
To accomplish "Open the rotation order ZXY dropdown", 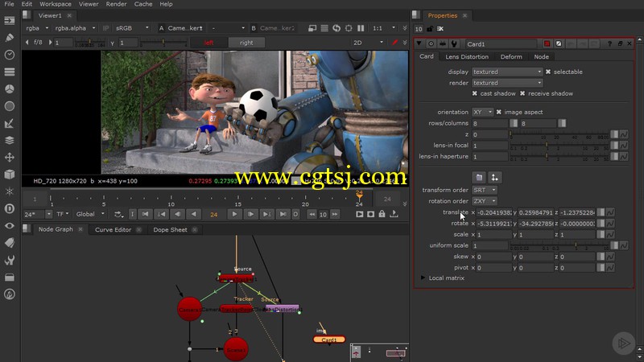I will pos(485,201).
